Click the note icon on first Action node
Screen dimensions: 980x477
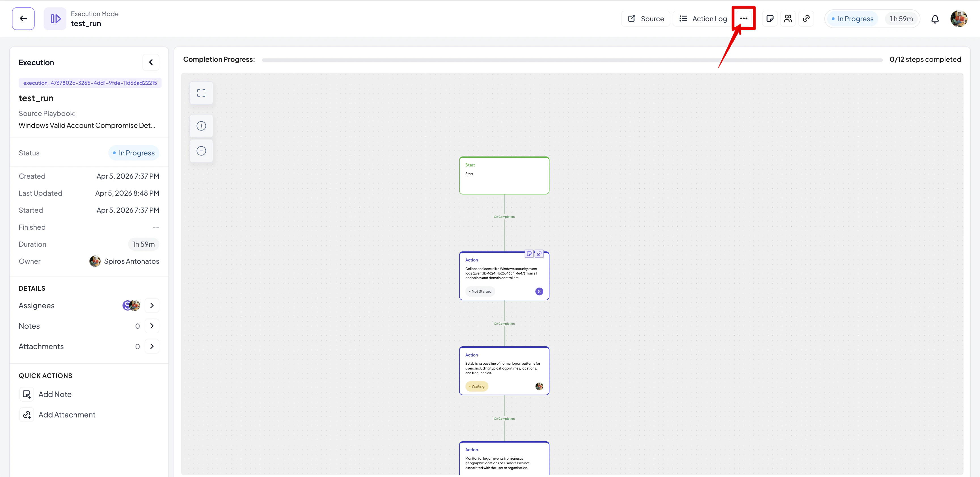529,254
